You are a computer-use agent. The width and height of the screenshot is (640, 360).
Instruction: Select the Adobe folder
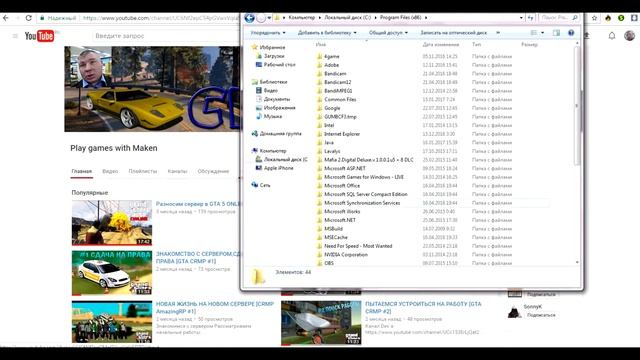pos(331,65)
